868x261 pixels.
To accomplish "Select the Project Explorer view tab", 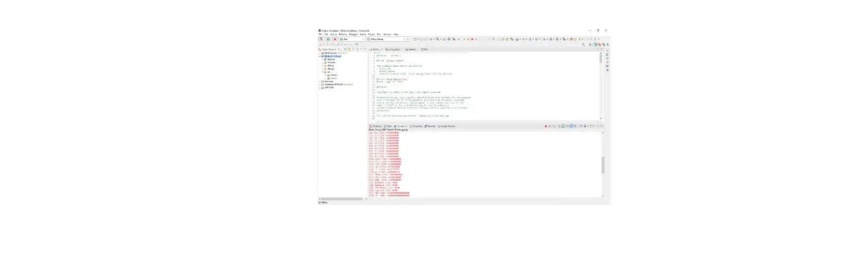I will click(329, 49).
